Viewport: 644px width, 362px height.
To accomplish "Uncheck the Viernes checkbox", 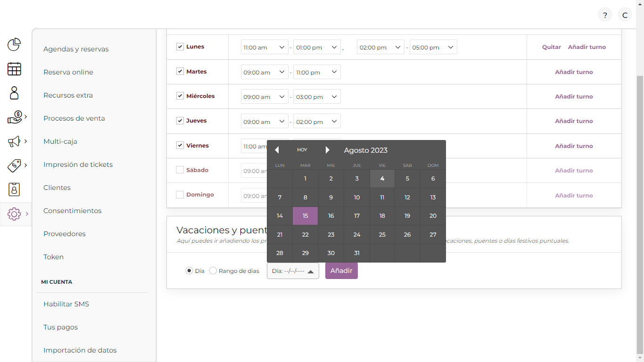I will (180, 145).
